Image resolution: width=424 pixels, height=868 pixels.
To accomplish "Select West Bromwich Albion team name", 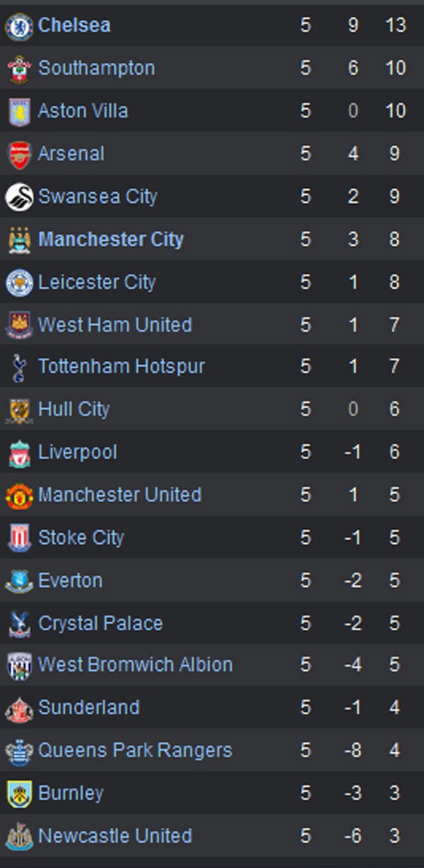I will 135,665.
